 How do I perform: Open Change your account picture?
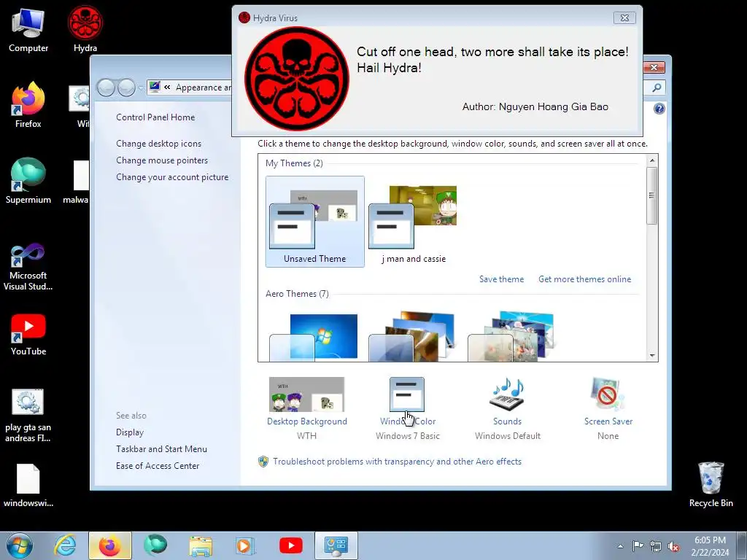(x=172, y=176)
